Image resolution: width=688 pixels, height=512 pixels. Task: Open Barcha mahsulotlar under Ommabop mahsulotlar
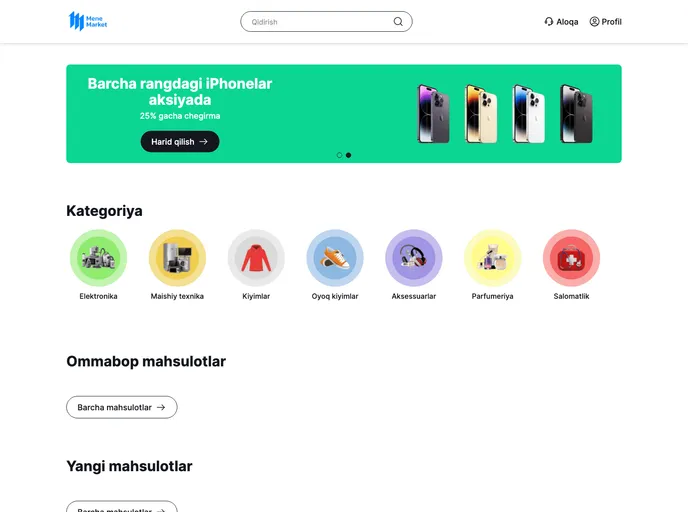[x=122, y=407]
